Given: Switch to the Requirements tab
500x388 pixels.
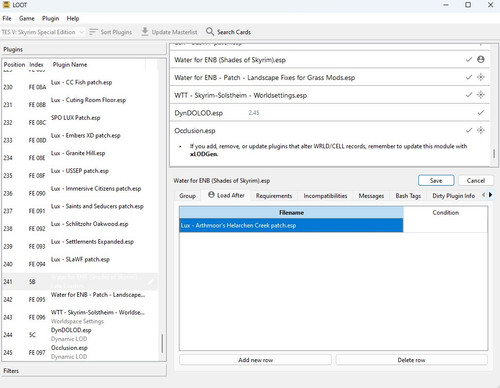Looking at the screenshot, I should [x=274, y=196].
